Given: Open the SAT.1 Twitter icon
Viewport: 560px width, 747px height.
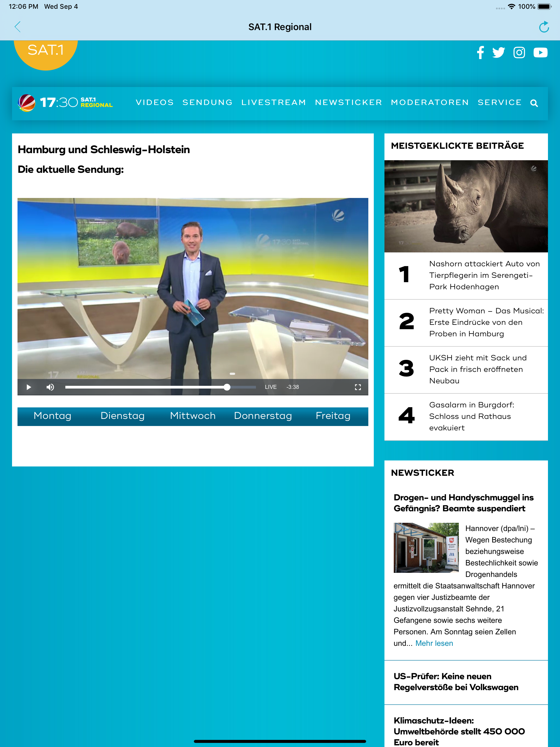Looking at the screenshot, I should tap(498, 52).
